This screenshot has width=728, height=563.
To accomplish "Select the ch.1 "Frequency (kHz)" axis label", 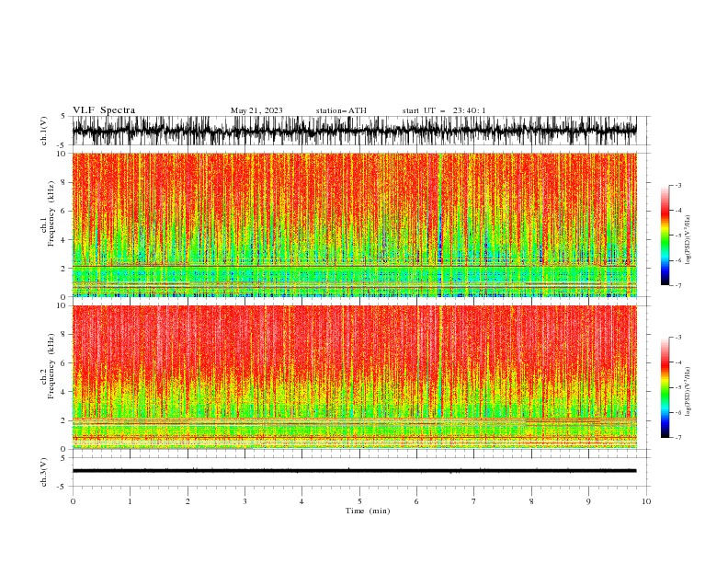I will (51, 213).
